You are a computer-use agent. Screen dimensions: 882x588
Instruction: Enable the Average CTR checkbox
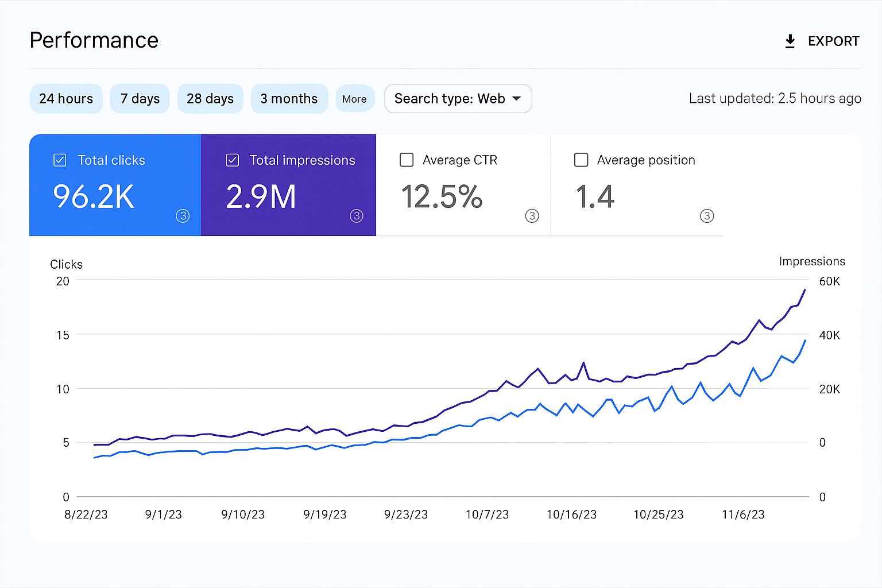tap(407, 160)
